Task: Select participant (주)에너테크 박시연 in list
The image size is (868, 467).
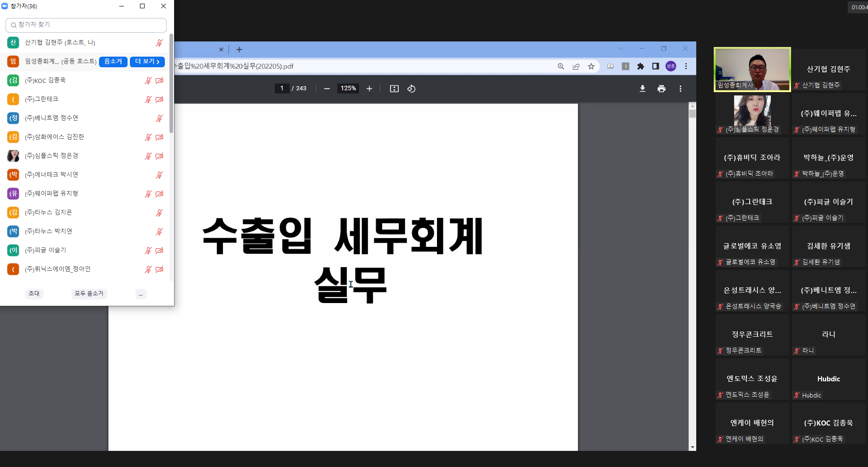Action: pos(85,175)
